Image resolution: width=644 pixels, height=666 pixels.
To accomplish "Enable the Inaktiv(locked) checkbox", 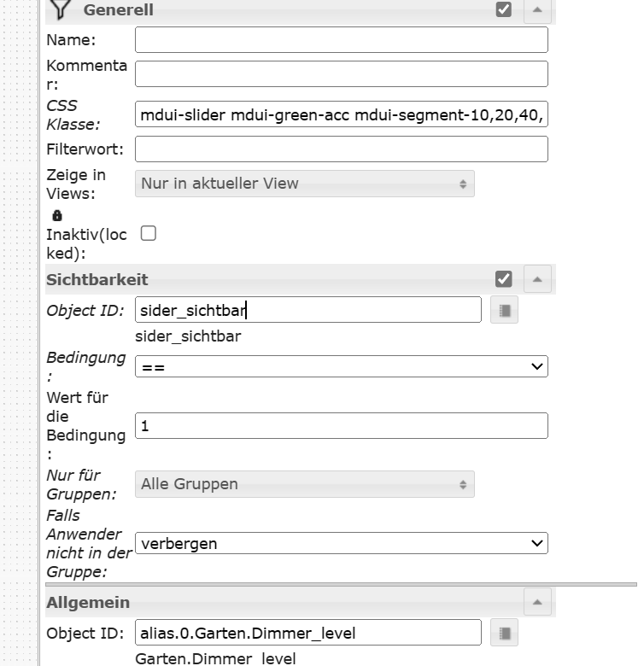I will coord(149,233).
